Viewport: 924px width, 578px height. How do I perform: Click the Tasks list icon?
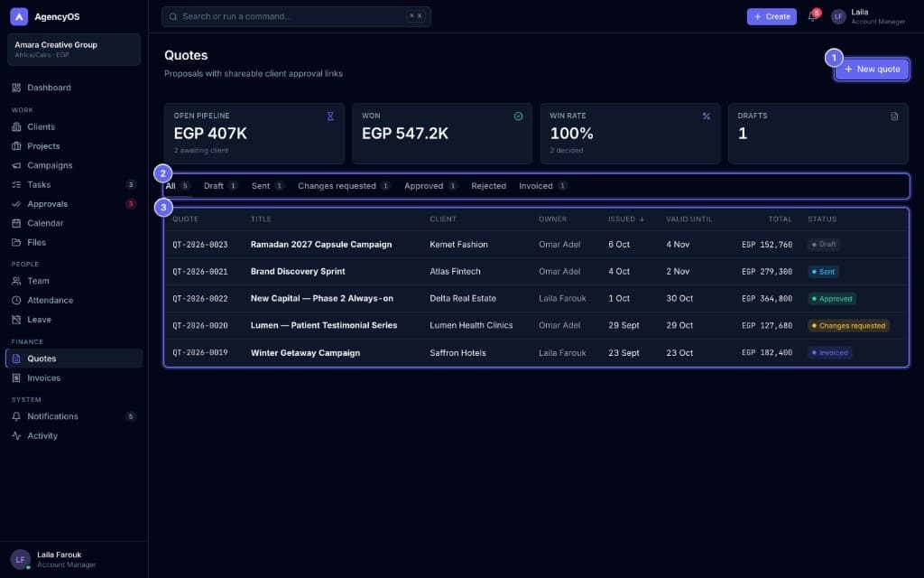pos(16,184)
